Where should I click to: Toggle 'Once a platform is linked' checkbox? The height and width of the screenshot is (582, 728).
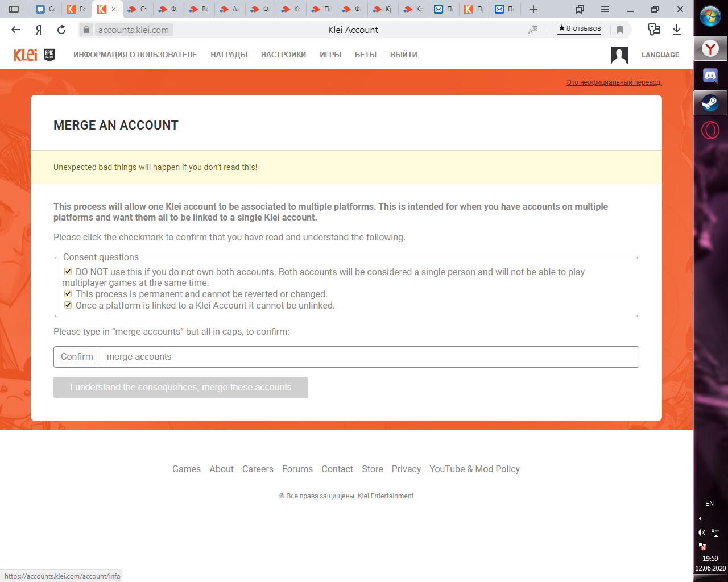(x=68, y=305)
